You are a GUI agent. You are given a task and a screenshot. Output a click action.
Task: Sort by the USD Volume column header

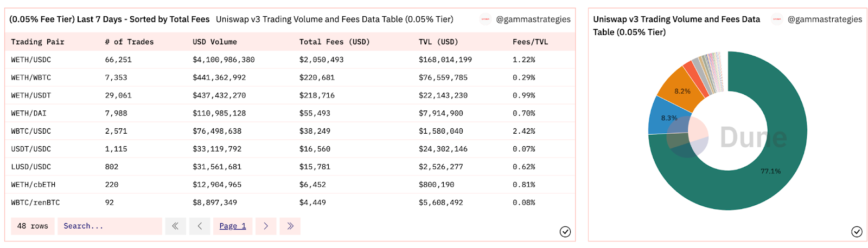(x=215, y=42)
